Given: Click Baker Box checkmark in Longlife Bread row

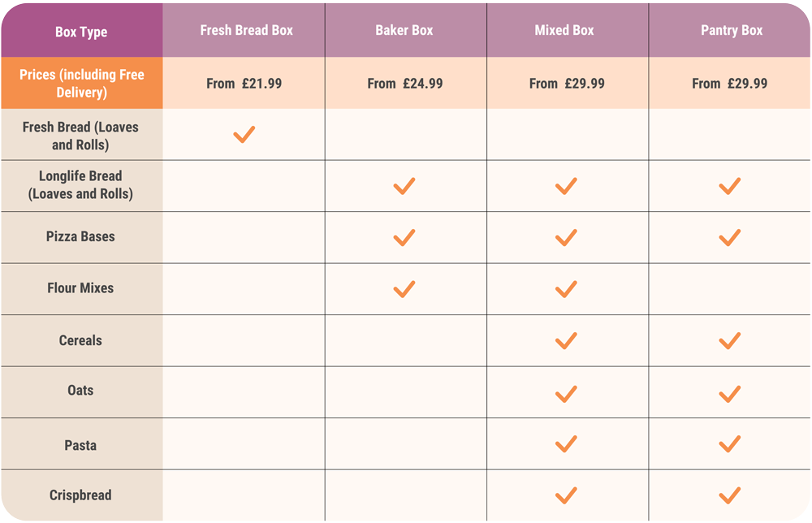Looking at the screenshot, I should point(404,186).
